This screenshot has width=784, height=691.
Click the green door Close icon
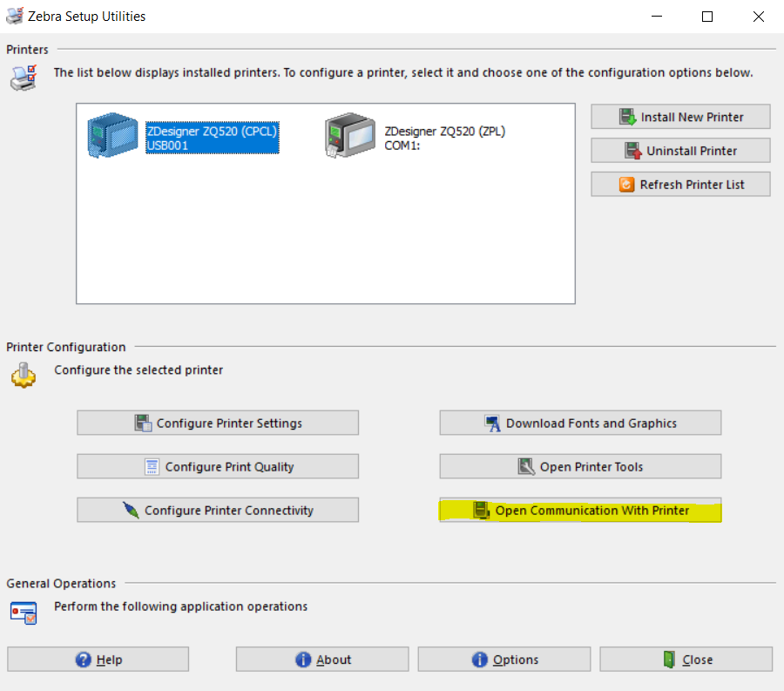pyautogui.click(x=669, y=660)
